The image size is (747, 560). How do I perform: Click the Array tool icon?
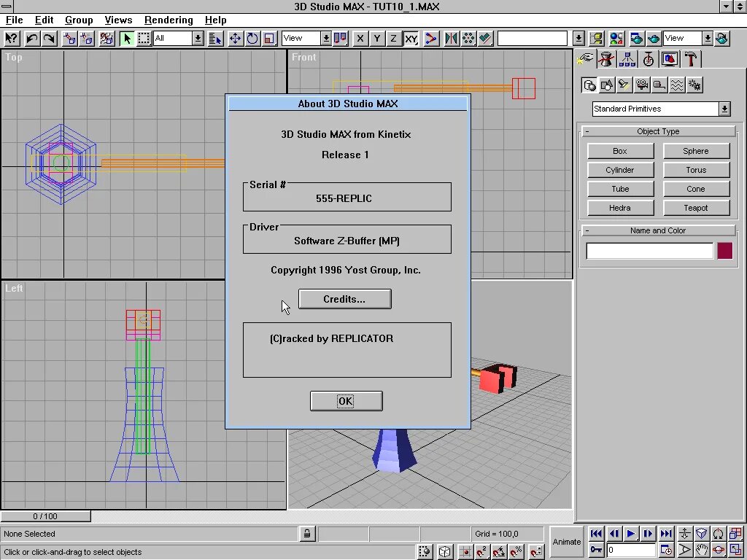pyautogui.click(x=468, y=38)
